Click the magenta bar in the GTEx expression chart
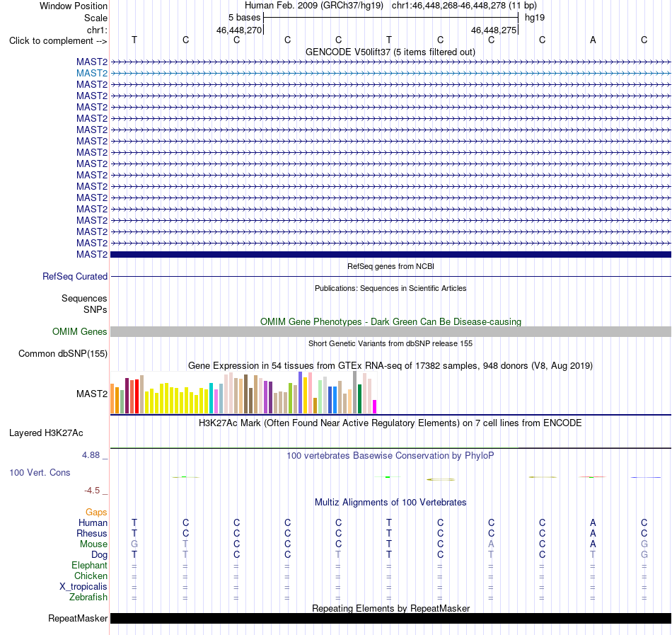This screenshot has height=635, width=672. coord(375,406)
